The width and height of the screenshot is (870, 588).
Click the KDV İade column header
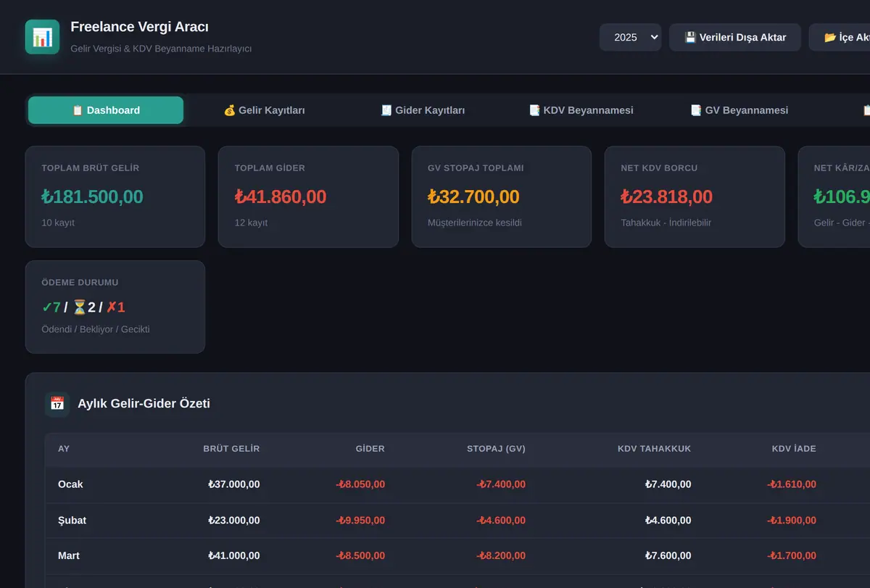pos(794,449)
